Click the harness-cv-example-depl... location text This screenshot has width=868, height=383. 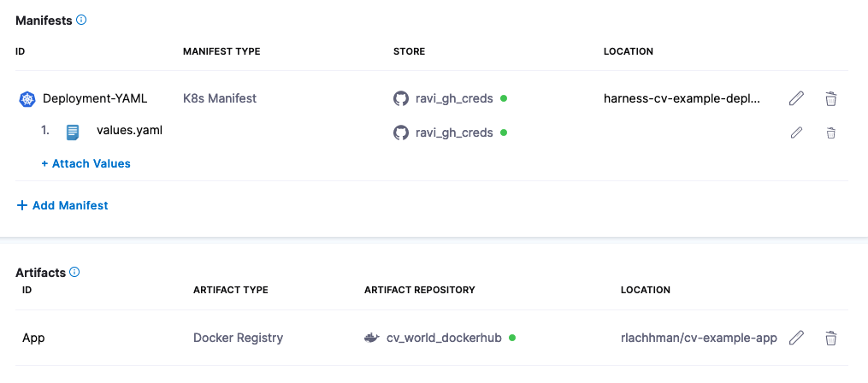pos(682,98)
